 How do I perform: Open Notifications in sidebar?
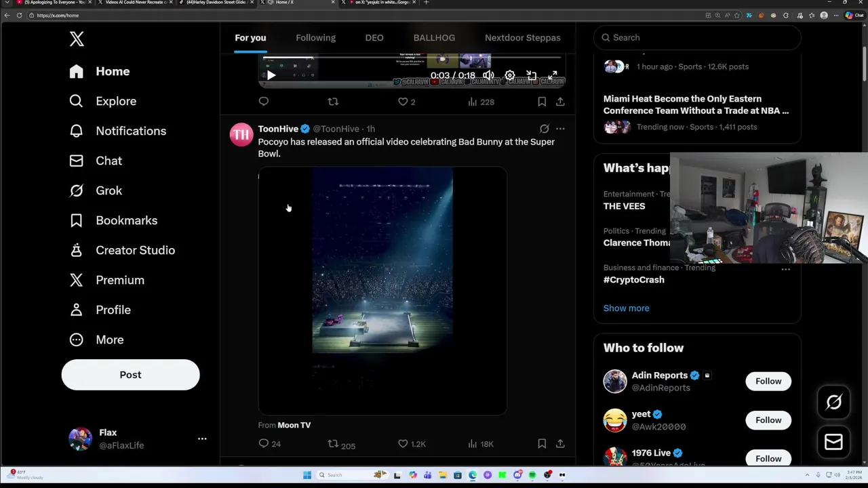[x=118, y=131]
